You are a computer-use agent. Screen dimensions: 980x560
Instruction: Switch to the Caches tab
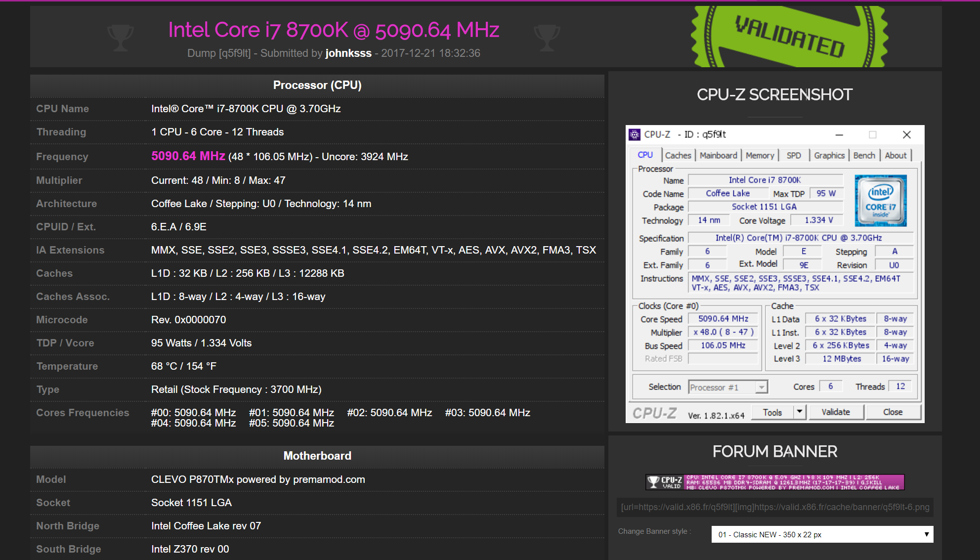[x=678, y=155]
